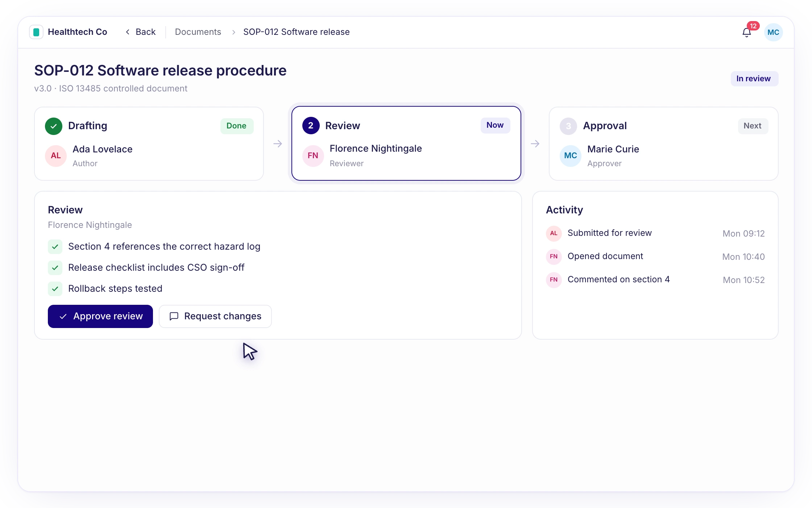
Task: Open the Documents breadcrumb
Action: pos(198,32)
